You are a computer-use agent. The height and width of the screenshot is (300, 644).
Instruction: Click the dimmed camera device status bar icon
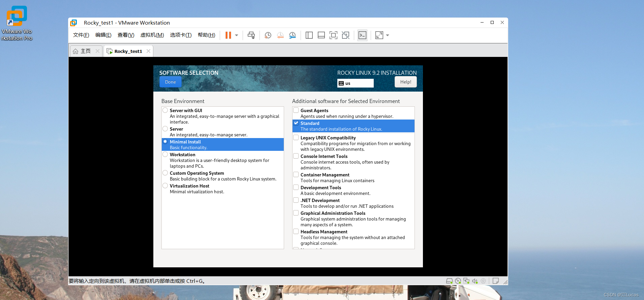point(483,281)
